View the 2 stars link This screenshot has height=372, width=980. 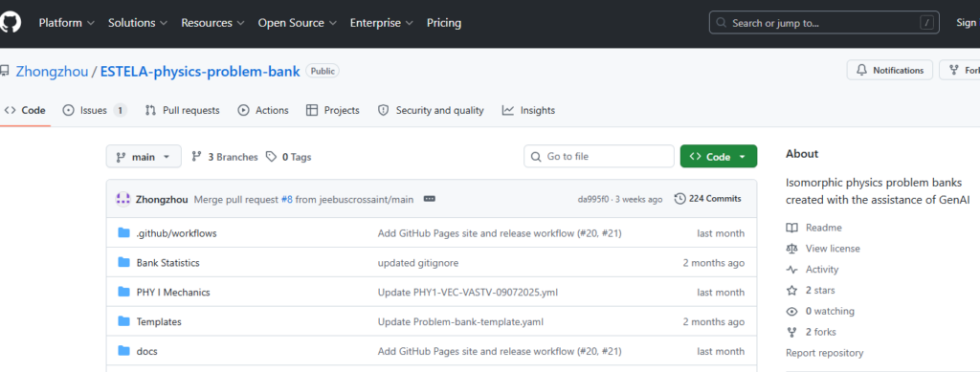[811, 290]
